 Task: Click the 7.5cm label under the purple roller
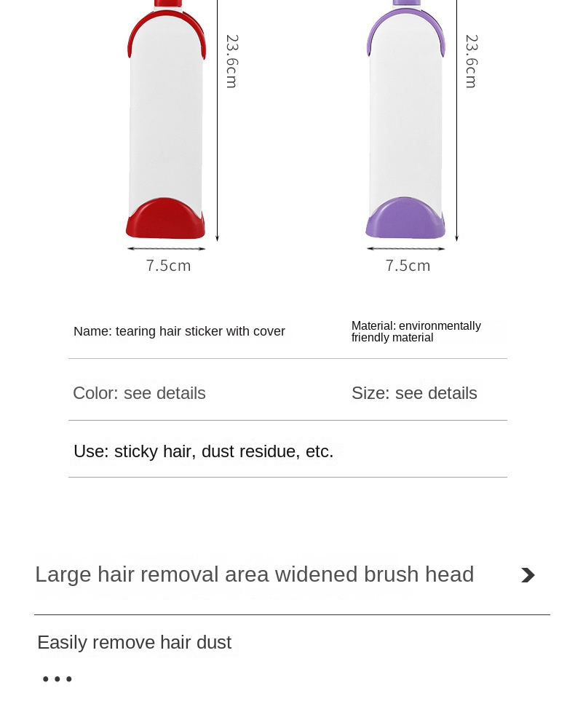tap(408, 266)
